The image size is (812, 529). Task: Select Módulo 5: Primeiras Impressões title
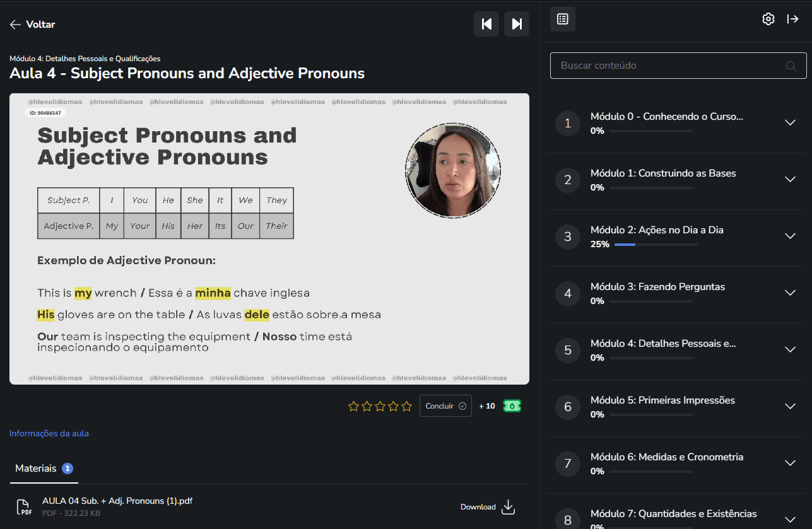(x=662, y=400)
